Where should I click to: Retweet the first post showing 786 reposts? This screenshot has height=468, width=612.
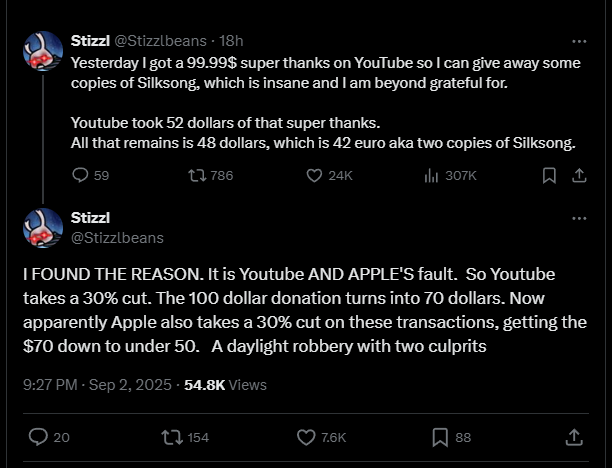point(211,176)
